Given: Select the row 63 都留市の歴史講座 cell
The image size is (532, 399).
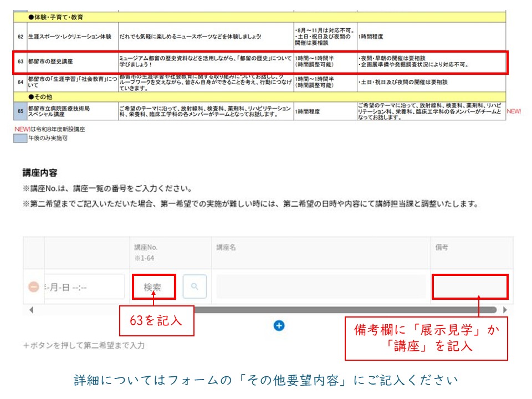Looking at the screenshot, I should (x=73, y=62).
